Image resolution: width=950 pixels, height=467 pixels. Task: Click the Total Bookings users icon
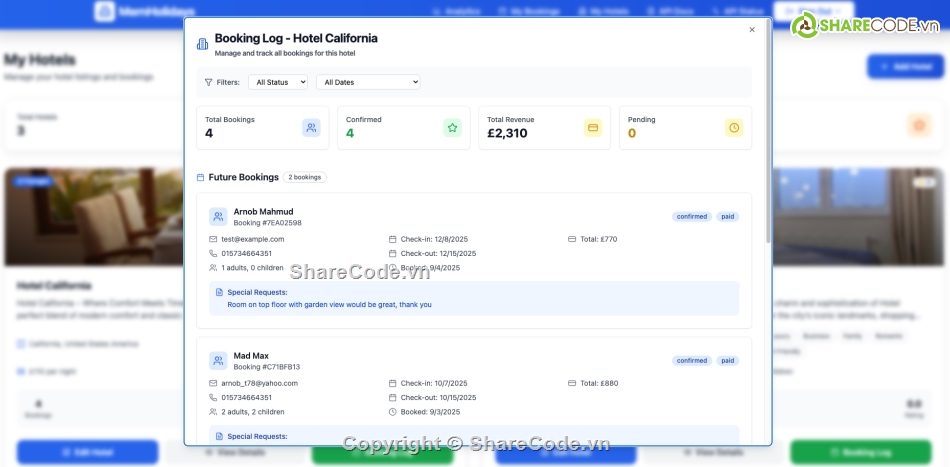[311, 128]
